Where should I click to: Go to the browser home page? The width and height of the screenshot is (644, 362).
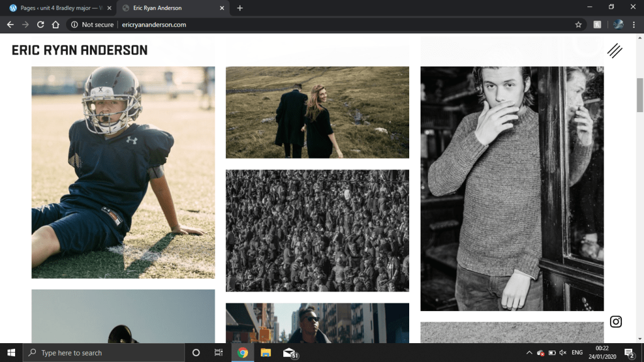click(55, 25)
